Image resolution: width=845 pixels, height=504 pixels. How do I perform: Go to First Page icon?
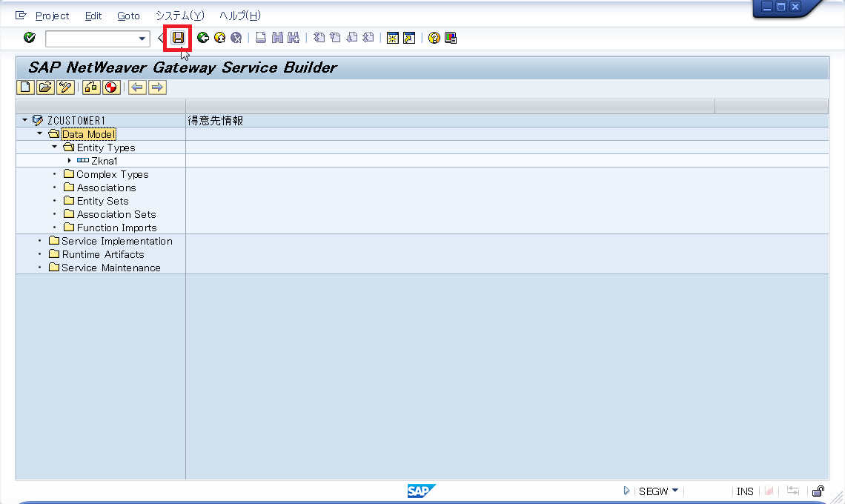click(319, 38)
